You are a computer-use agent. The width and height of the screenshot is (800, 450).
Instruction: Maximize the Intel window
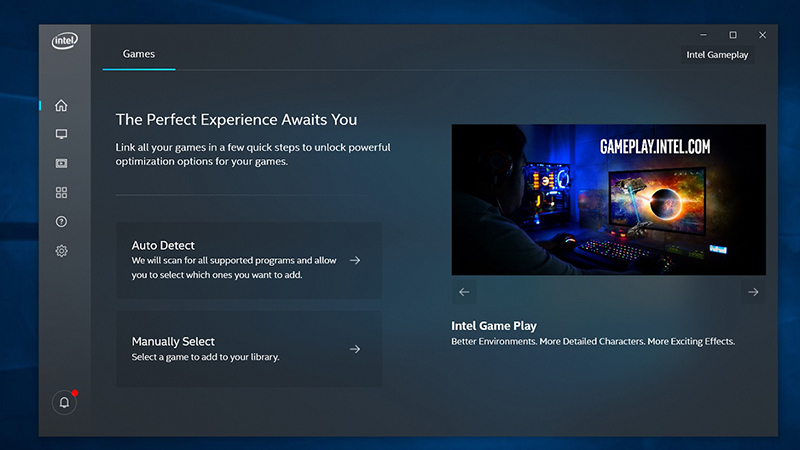tap(733, 35)
